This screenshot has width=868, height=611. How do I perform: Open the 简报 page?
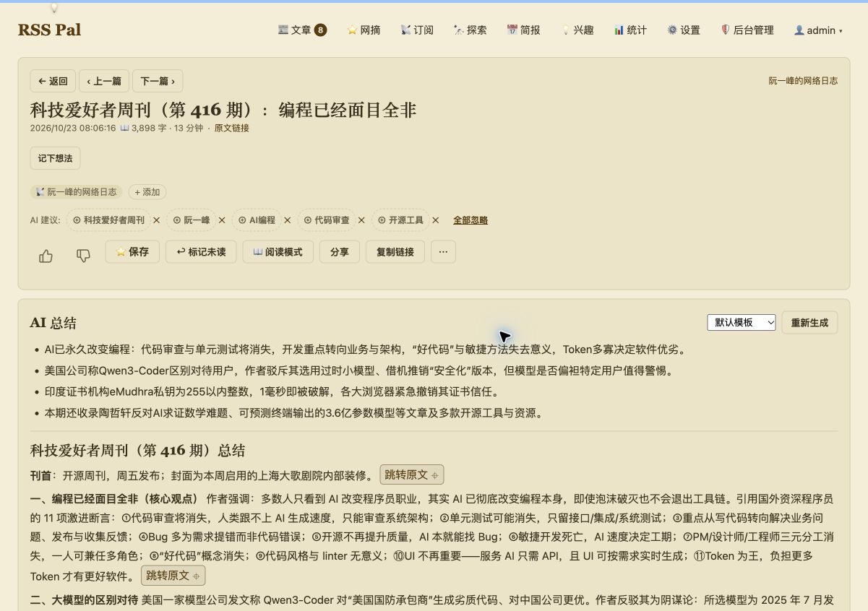tap(523, 30)
